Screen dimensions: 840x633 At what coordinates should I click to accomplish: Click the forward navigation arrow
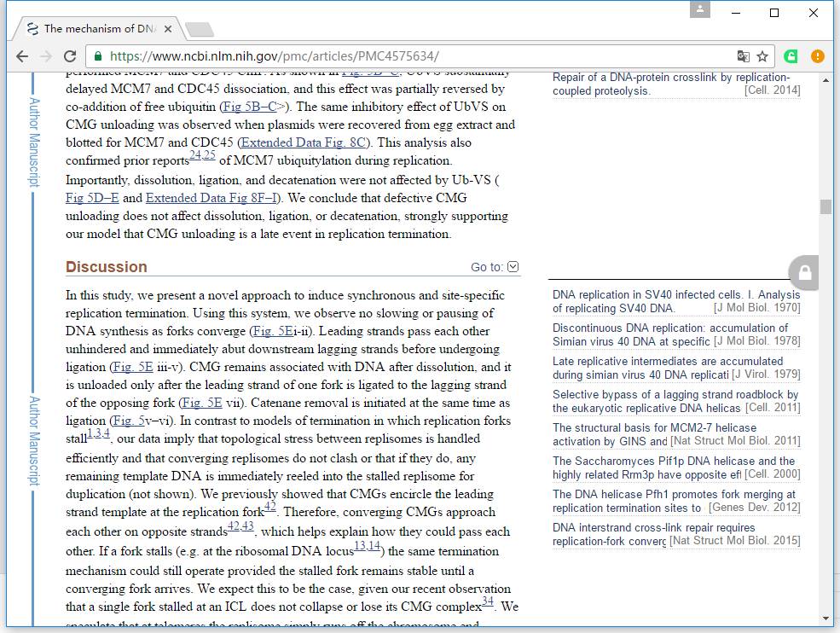pyautogui.click(x=45, y=56)
